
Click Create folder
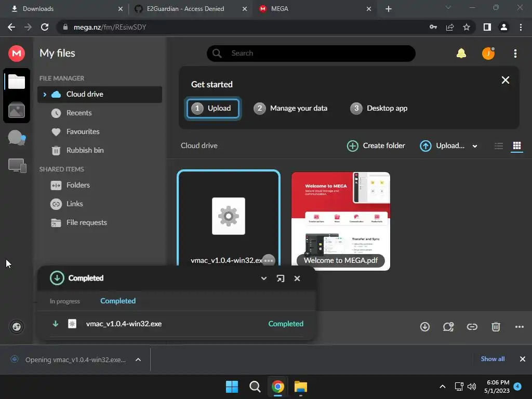[376, 145]
